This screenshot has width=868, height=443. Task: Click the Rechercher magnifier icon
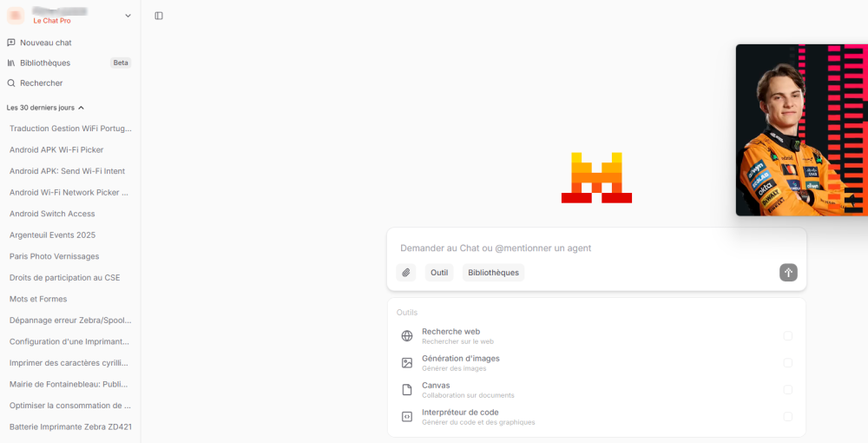click(11, 83)
